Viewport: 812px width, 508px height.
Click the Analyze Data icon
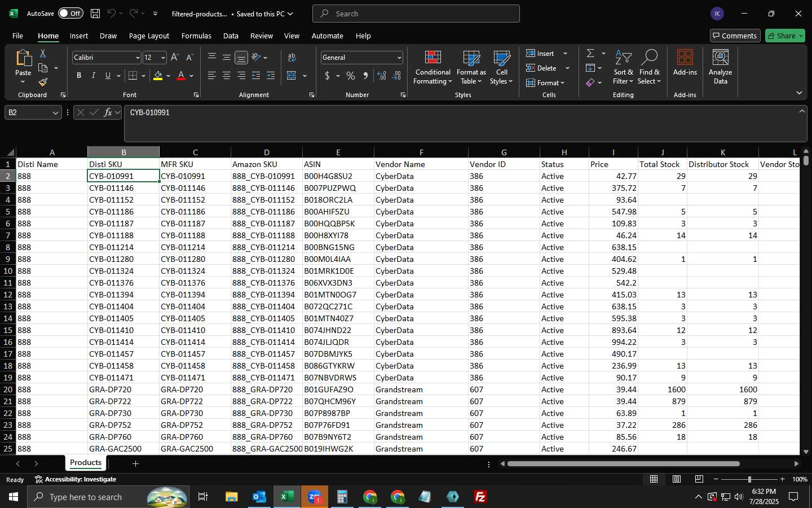[720, 67]
